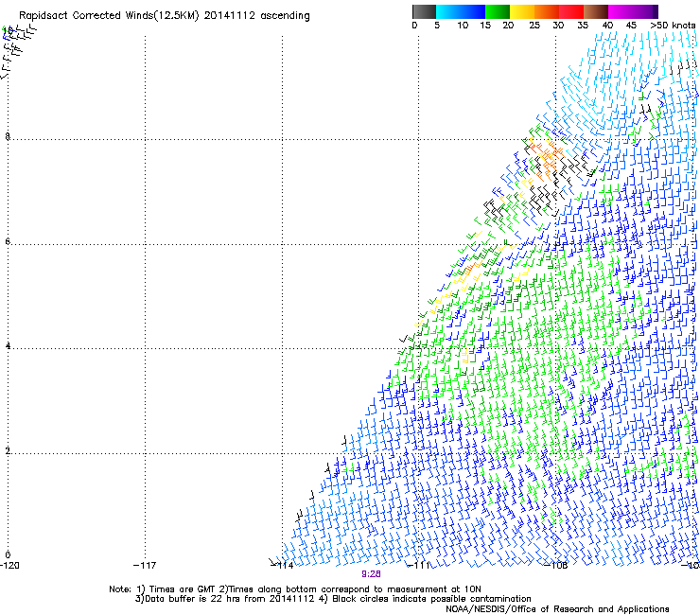Click the dark purple >50 knots swatch

(656, 11)
